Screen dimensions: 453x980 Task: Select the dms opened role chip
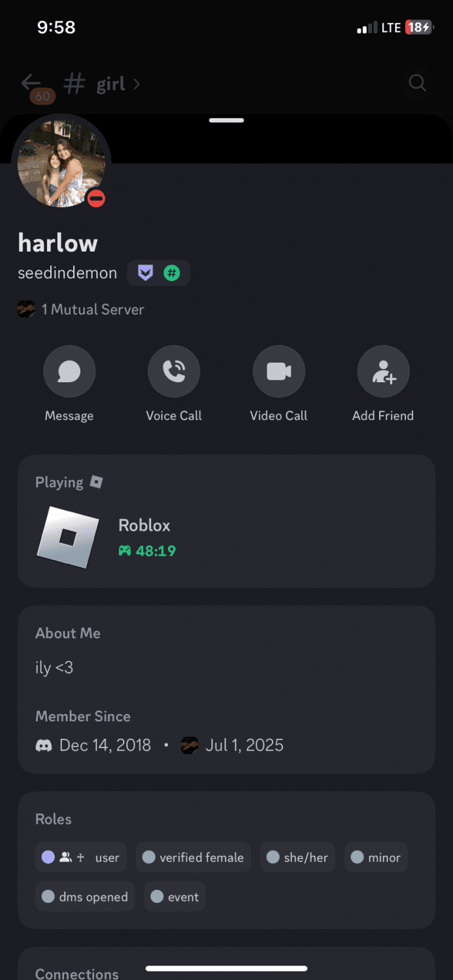[85, 897]
